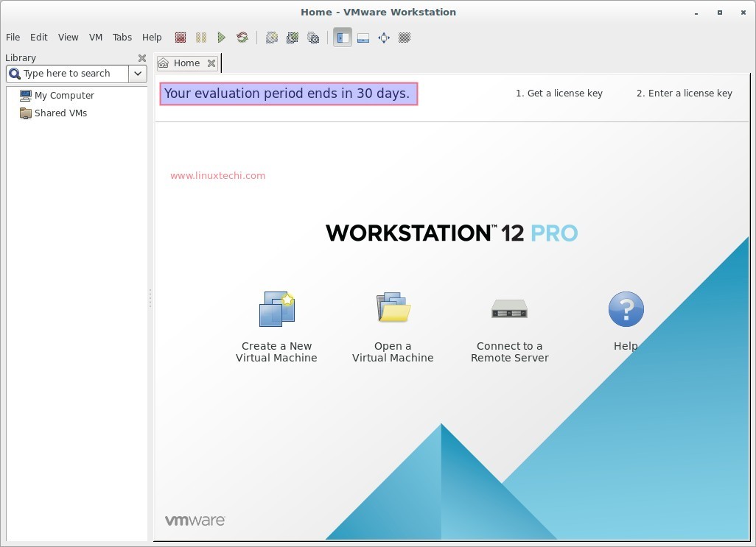Close the VMware Workstation window
Image resolution: width=756 pixels, height=547 pixels.
(x=743, y=13)
